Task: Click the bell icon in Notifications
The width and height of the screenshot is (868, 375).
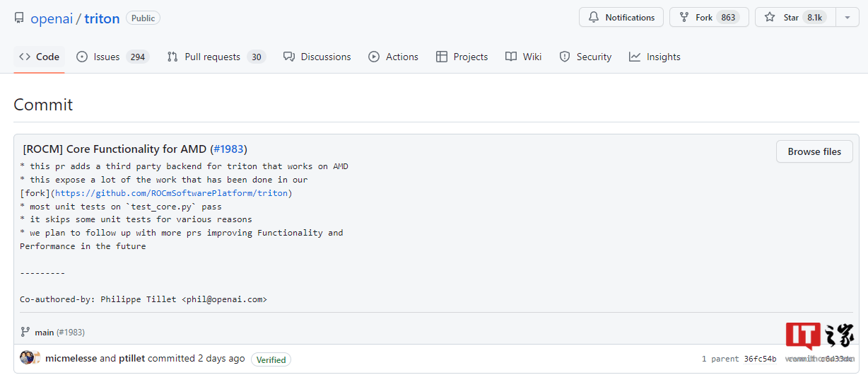Action: 594,17
